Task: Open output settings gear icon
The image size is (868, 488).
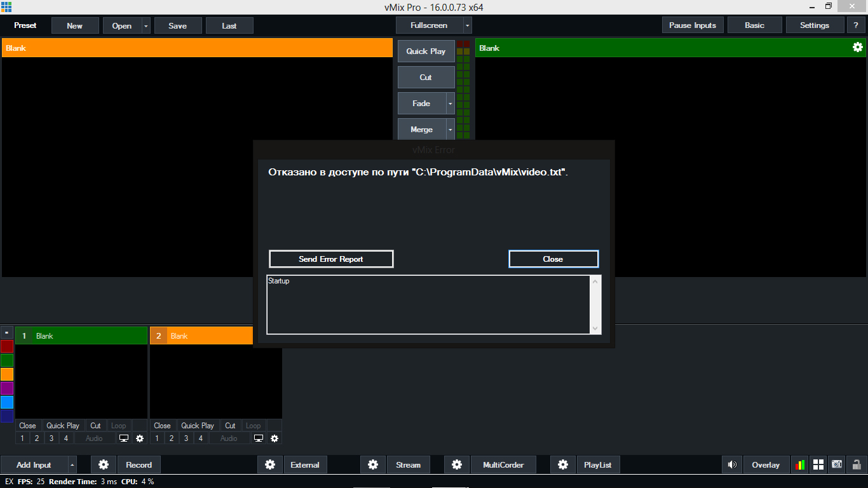Action: (857, 48)
